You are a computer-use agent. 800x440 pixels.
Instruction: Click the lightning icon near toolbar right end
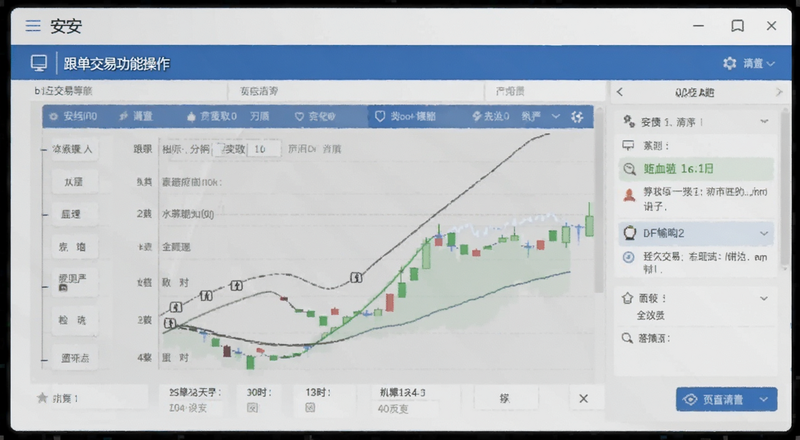pos(477,116)
